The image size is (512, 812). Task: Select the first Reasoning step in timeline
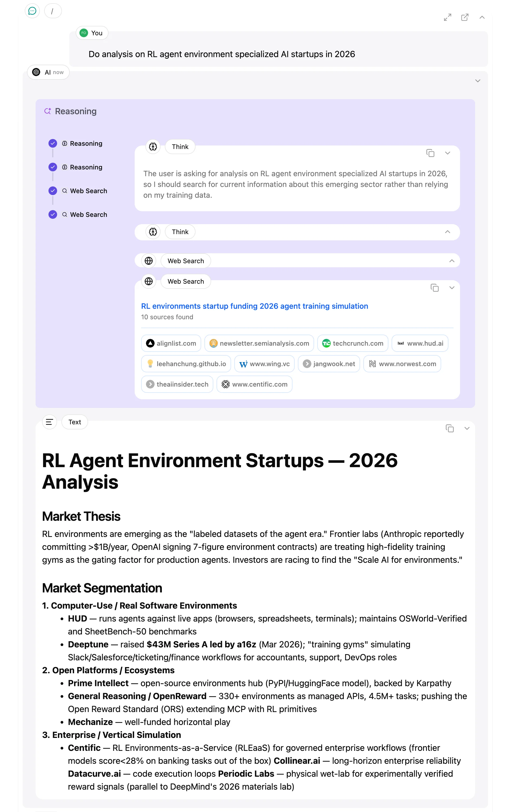82,144
